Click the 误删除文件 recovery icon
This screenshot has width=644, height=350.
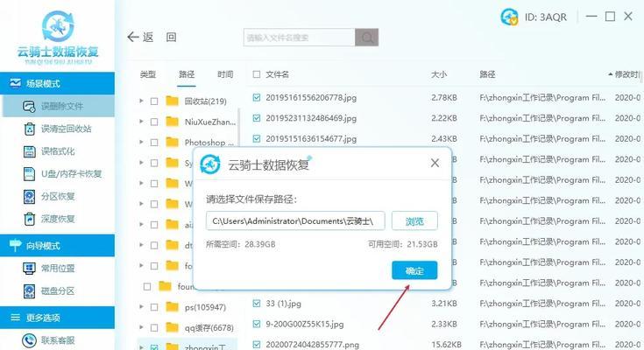tap(29, 106)
